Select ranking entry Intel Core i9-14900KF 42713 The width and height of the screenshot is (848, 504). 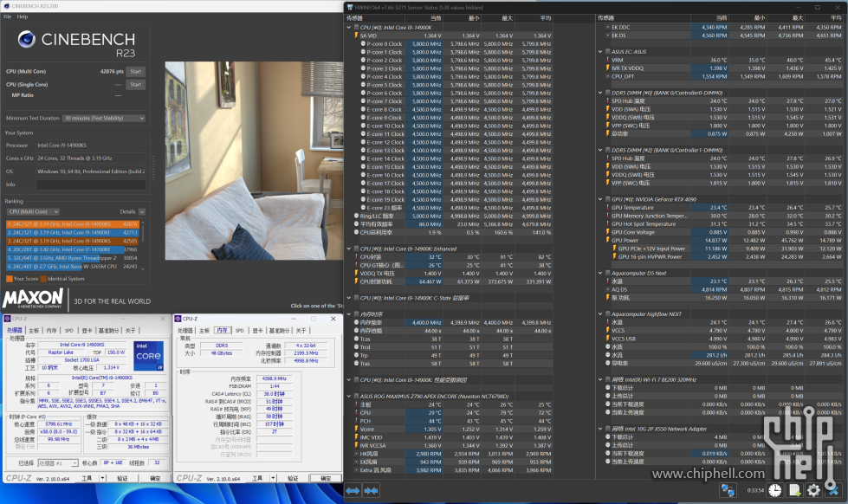click(73, 233)
